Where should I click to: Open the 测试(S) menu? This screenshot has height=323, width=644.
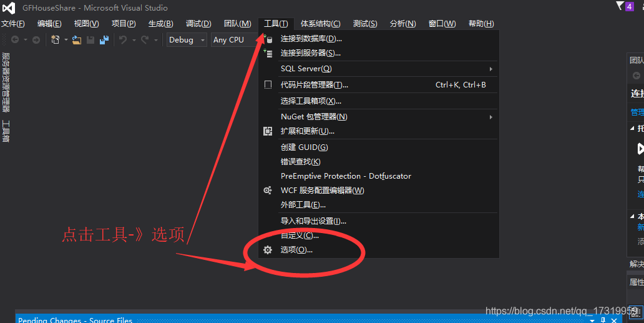click(365, 23)
